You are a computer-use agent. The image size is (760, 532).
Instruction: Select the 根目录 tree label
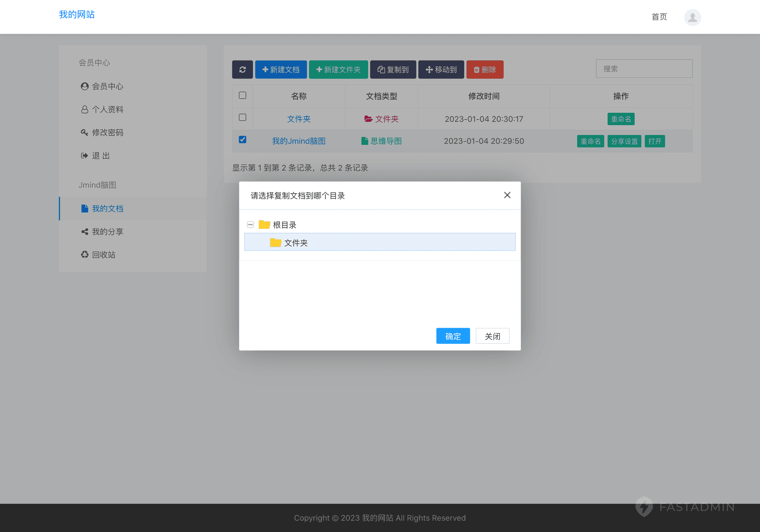pos(285,225)
